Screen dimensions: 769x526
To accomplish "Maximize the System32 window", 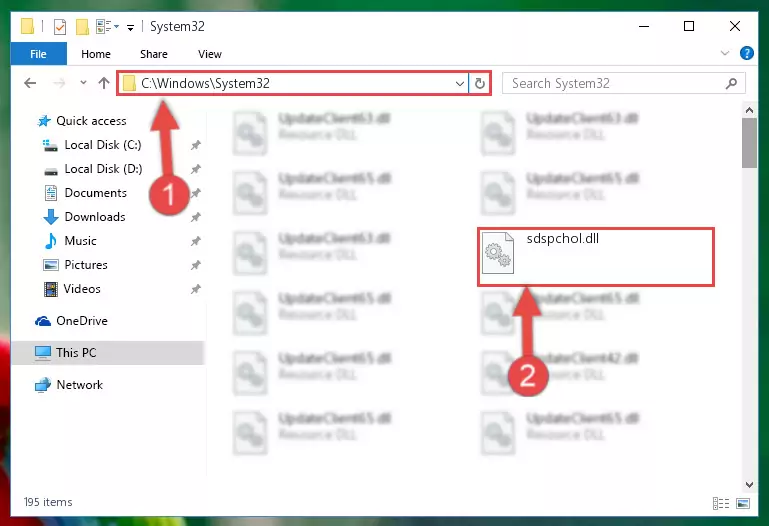I will point(689,26).
